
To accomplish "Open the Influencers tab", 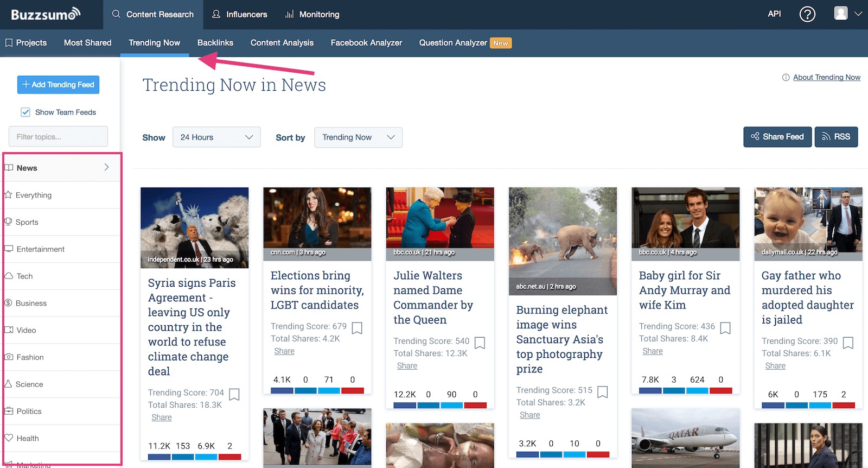I will 239,14.
